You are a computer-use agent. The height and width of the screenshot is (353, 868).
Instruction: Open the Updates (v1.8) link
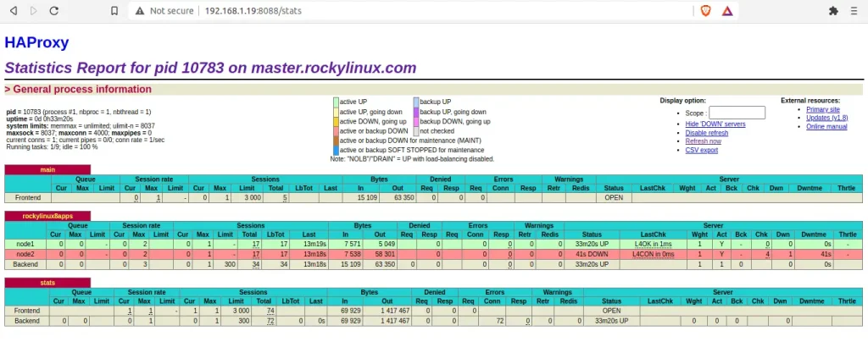tap(827, 118)
